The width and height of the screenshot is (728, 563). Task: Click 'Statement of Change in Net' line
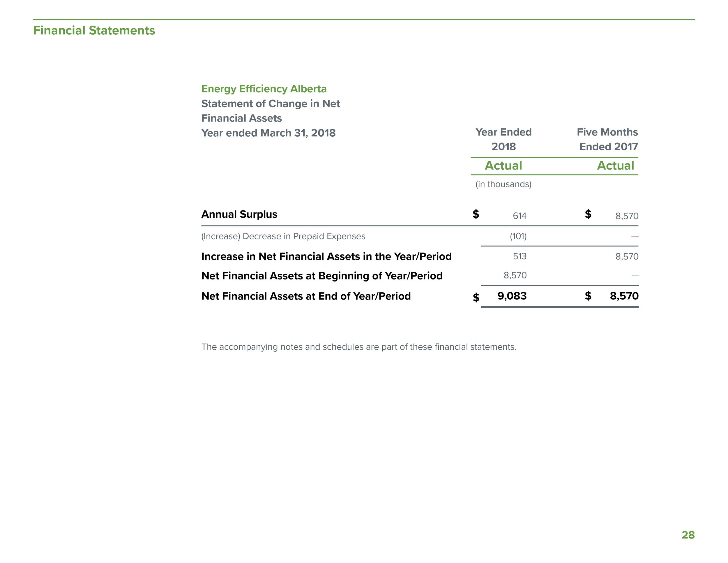[271, 104]
